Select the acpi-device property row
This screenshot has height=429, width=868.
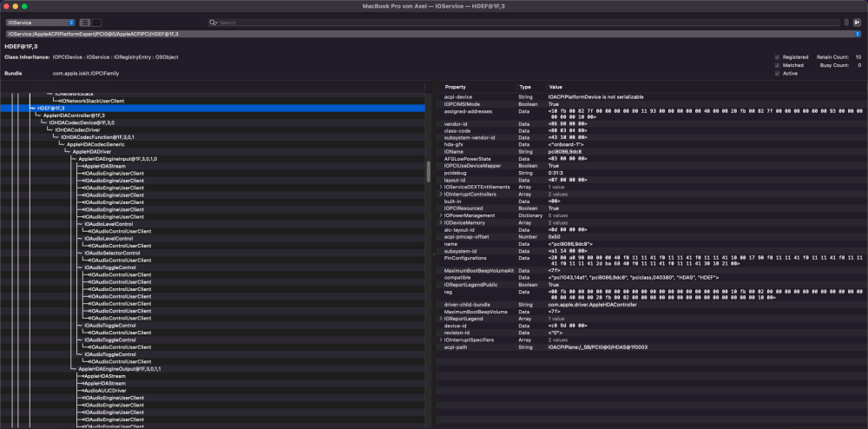652,97
